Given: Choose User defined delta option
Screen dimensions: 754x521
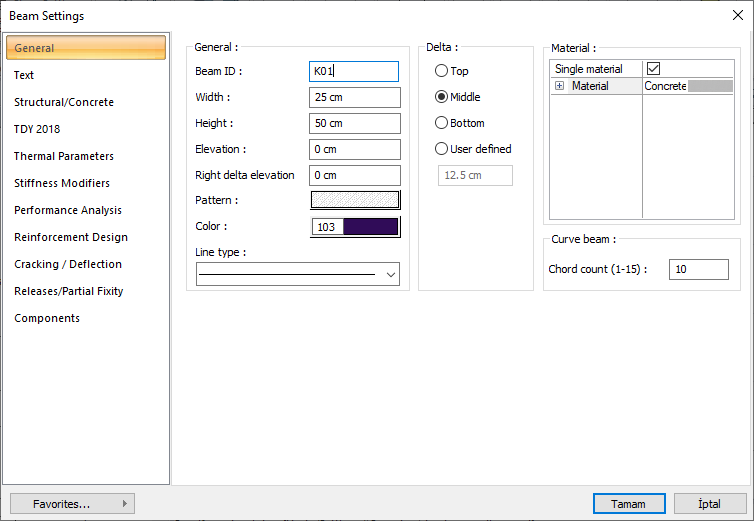Looking at the screenshot, I should [x=441, y=149].
